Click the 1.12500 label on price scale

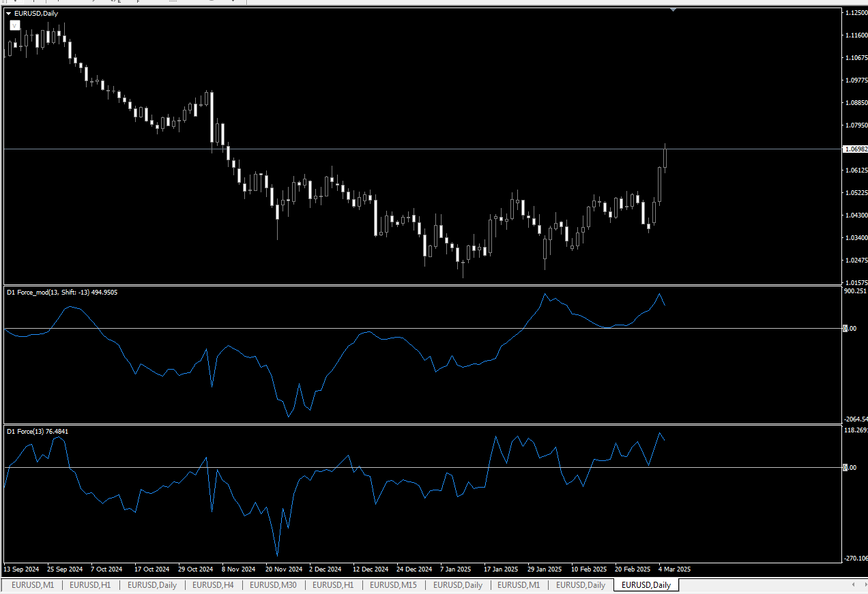pos(855,13)
